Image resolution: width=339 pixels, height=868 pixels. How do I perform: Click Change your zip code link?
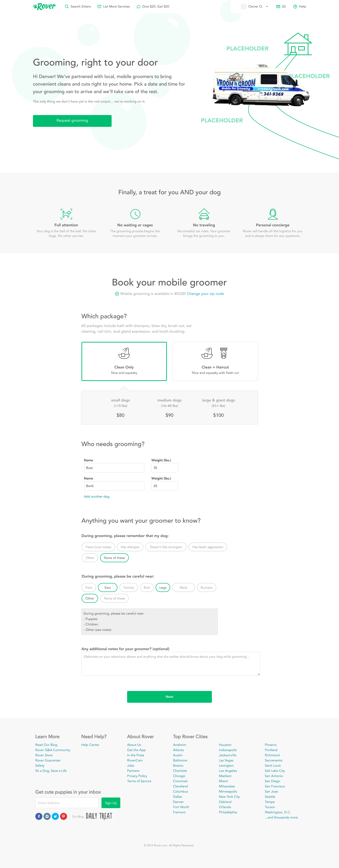[205, 294]
